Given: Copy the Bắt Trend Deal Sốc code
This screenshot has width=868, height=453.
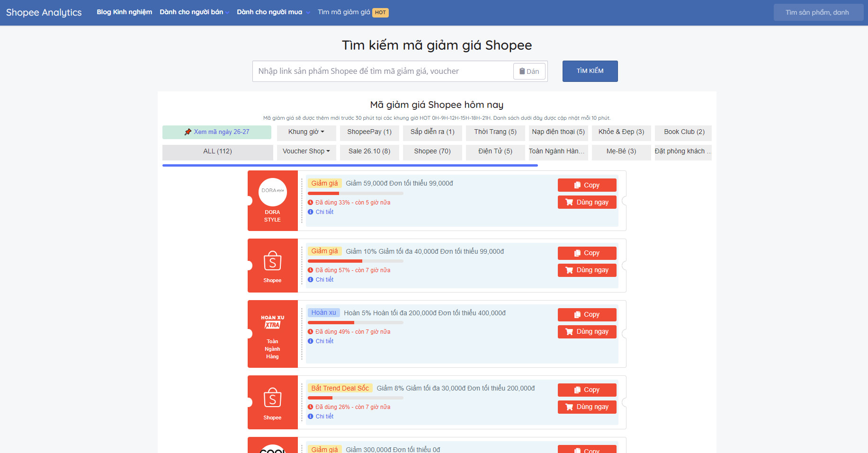Looking at the screenshot, I should [587, 390].
